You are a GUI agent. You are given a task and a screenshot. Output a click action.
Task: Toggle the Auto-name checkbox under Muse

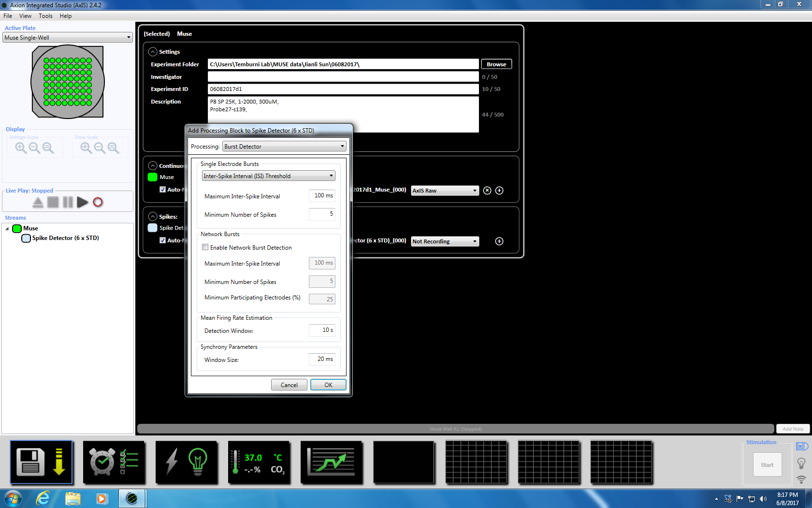pos(162,190)
